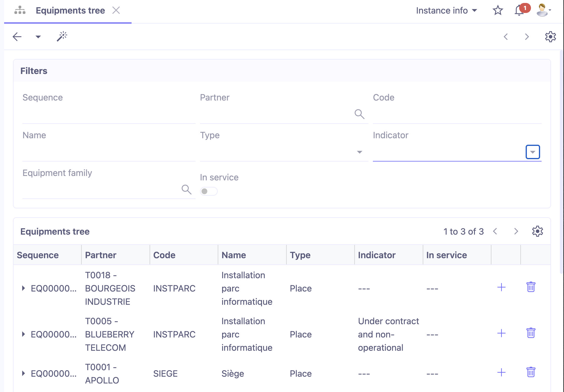Click the back arrow in the toolbar
This screenshot has height=392, width=564.
17,36
